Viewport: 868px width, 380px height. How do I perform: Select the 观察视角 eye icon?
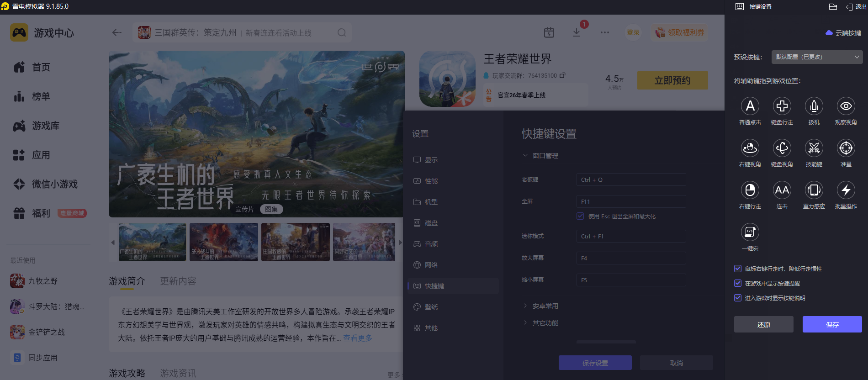pyautogui.click(x=846, y=106)
